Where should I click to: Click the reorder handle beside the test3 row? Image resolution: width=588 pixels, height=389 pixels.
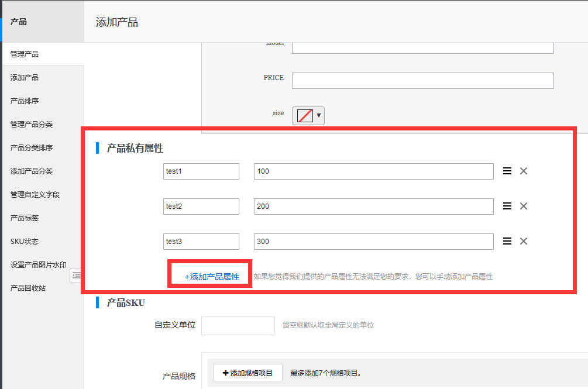(x=507, y=242)
